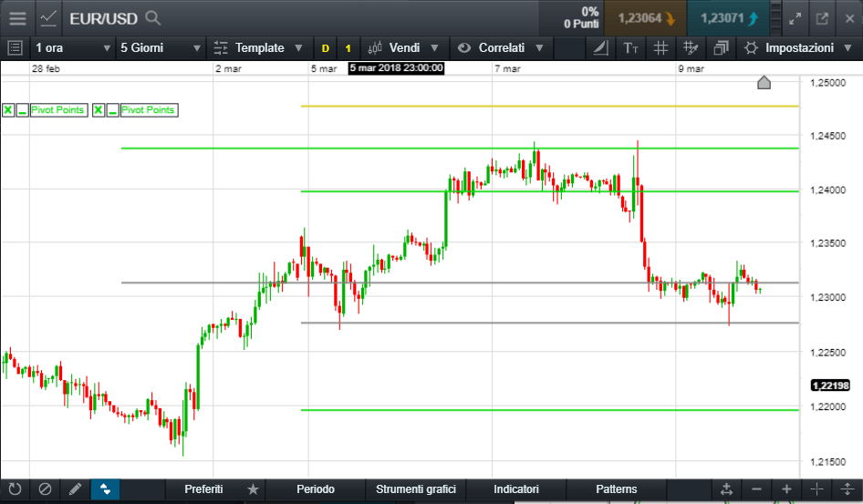Click the triangle area chart icon
Viewport: 863px width, 504px height.
(600, 48)
